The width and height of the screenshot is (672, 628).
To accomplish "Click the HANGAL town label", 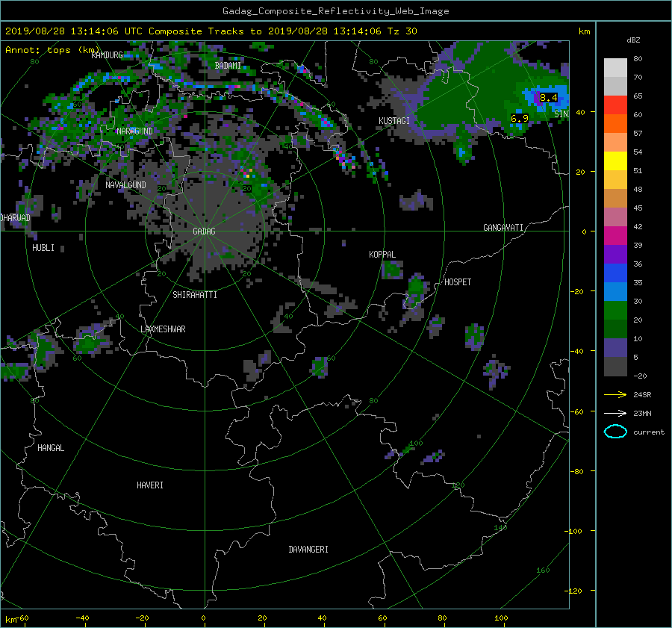I will 51,448.
